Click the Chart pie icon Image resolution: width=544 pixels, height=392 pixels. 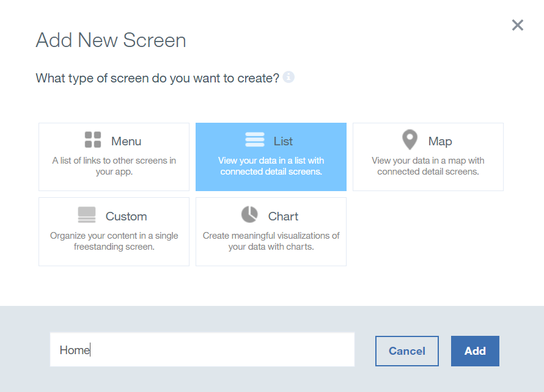pos(249,215)
